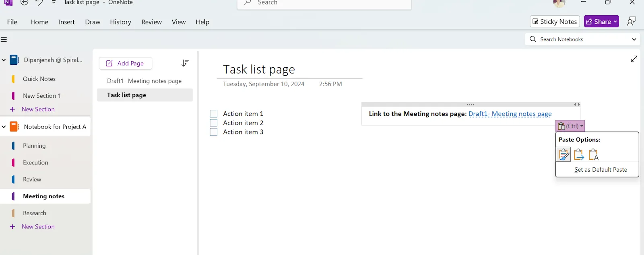This screenshot has width=644, height=255.
Task: Open the Draft1- Meeting notes page
Action: pyautogui.click(x=144, y=81)
